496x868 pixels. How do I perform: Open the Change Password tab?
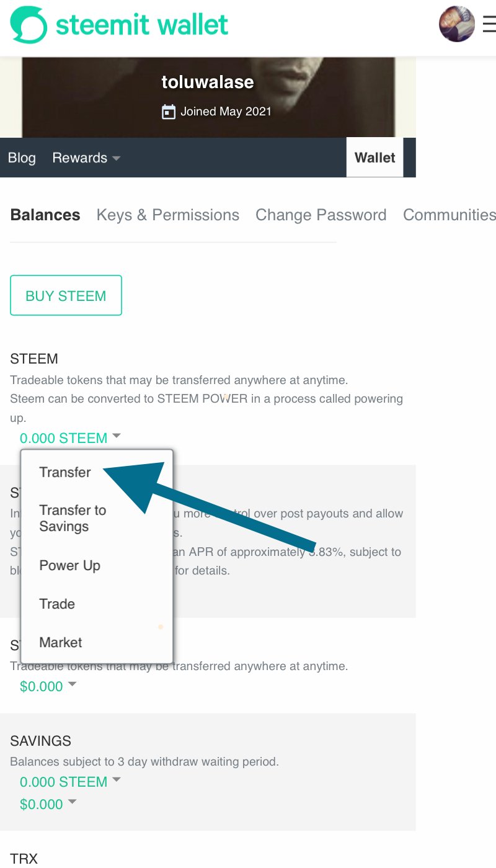[x=321, y=215]
